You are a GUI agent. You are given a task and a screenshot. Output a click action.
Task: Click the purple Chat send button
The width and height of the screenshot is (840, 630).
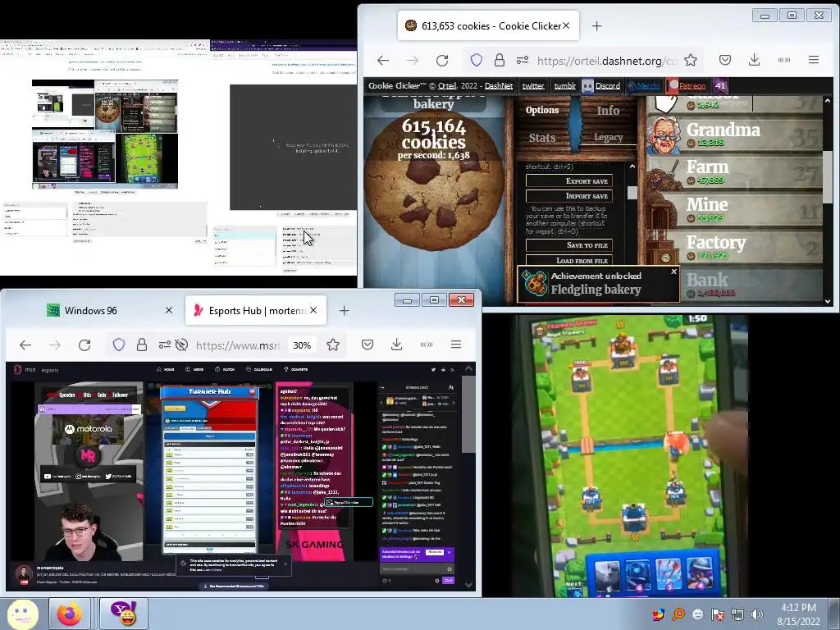pos(448,580)
